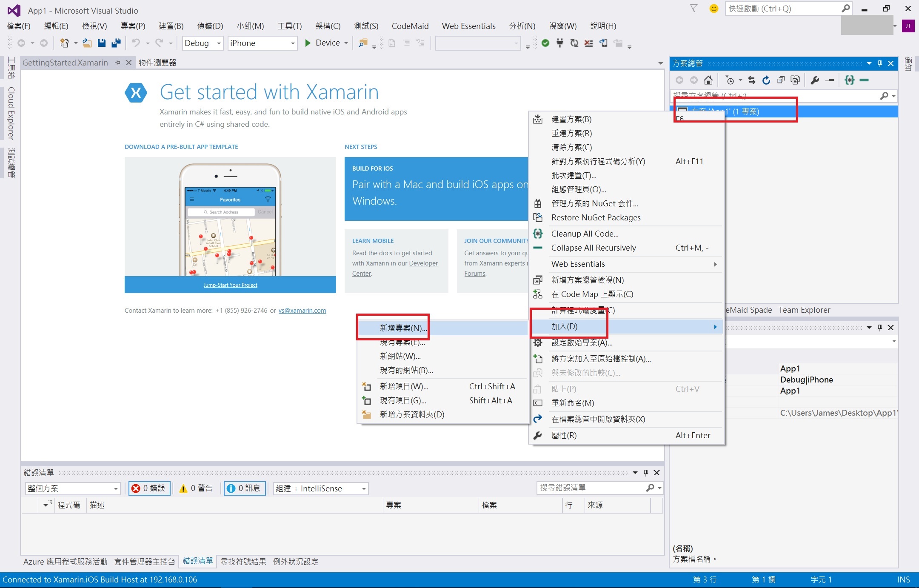Click the notifications filter funnel icon

(694, 9)
